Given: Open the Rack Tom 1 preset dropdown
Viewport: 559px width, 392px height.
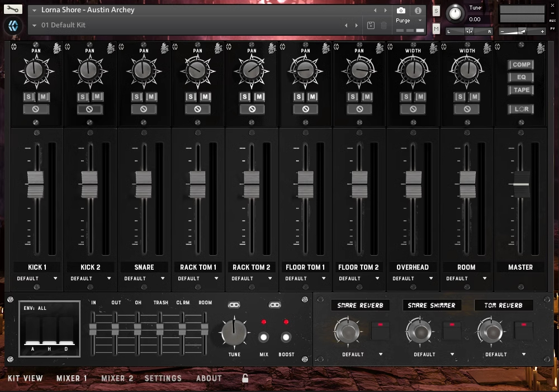Looking at the screenshot, I should pos(198,279).
